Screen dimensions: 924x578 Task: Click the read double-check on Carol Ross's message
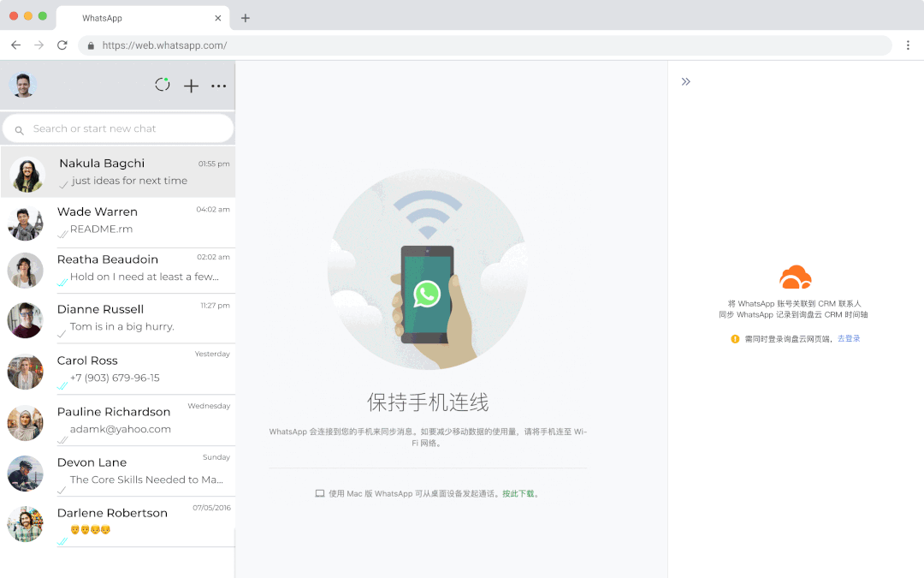click(62, 386)
